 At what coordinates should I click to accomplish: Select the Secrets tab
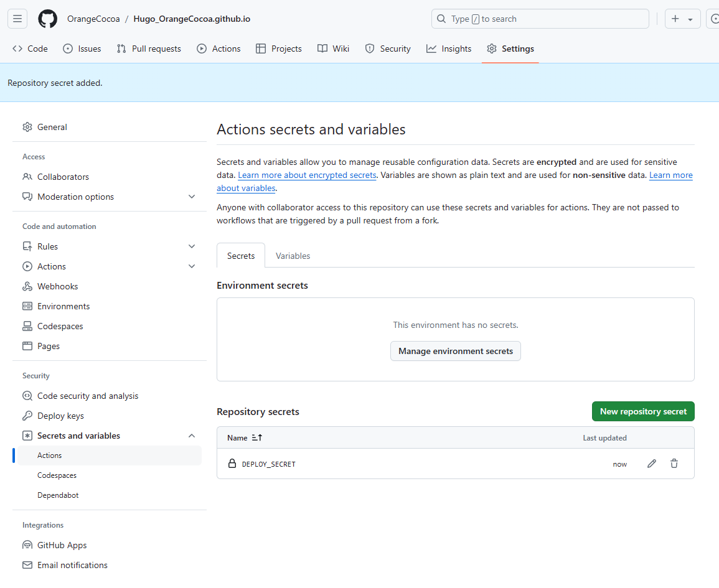pyautogui.click(x=241, y=256)
